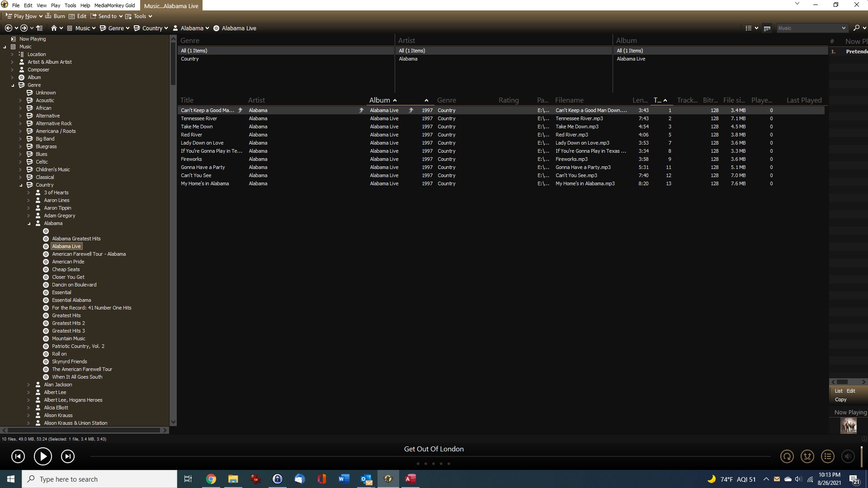Open File Explorer from the taskbar
This screenshot has width=868, height=488.
pos(233,479)
